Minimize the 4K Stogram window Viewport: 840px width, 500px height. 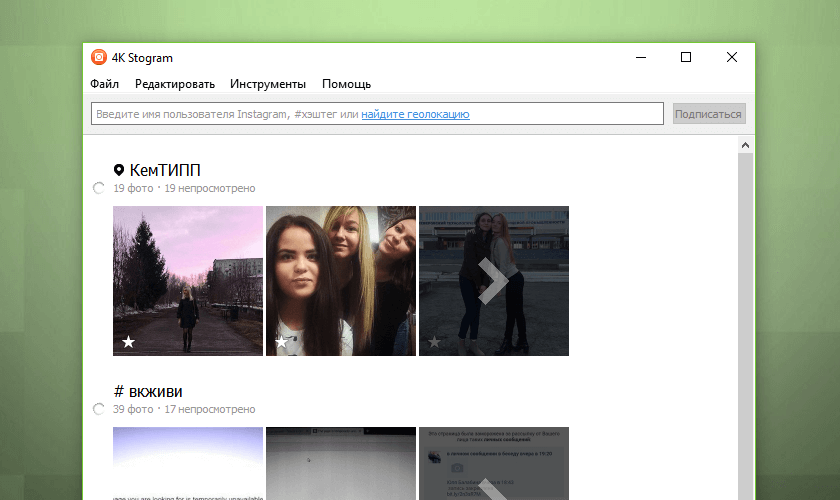(641, 57)
